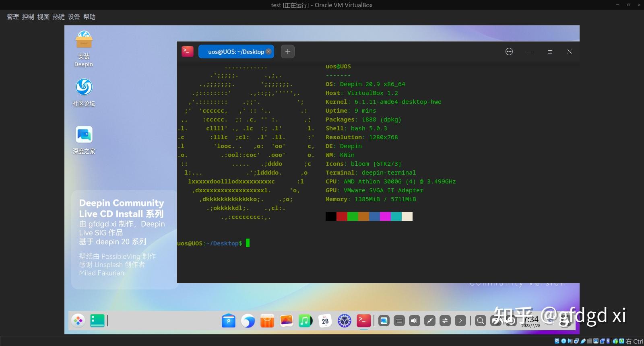Open the 视图 menu in VirtualBox
The height and width of the screenshot is (346, 644).
click(x=43, y=17)
